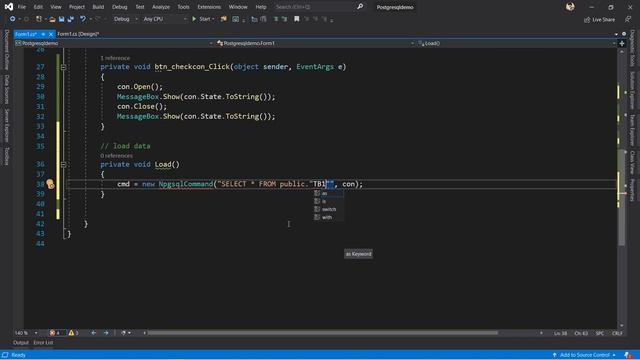Open the File menu
This screenshot has height=360, width=640.
click(x=22, y=7)
